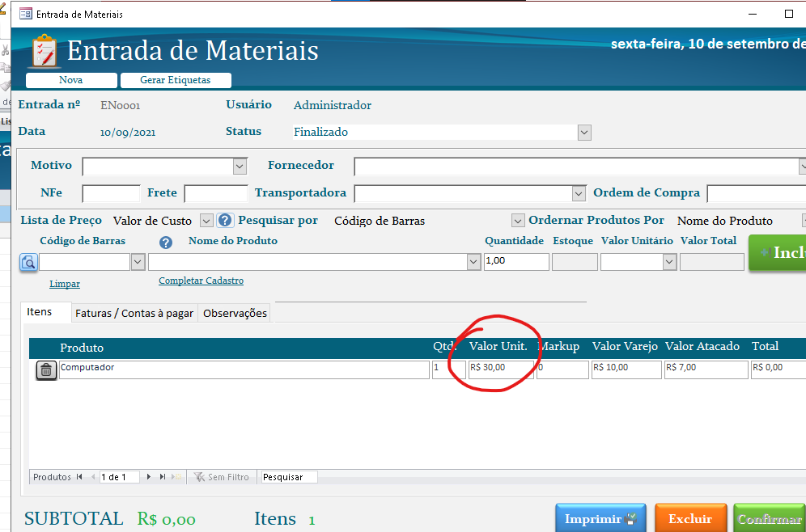Viewport: 806px width, 532px height.
Task: Click the Valor Varejo column header
Action: coord(625,347)
